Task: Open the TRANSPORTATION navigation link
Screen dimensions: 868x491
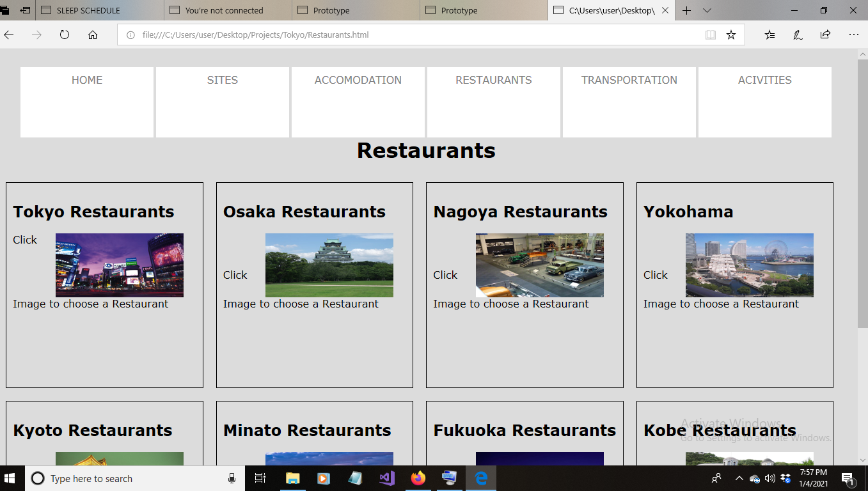Action: tap(629, 80)
